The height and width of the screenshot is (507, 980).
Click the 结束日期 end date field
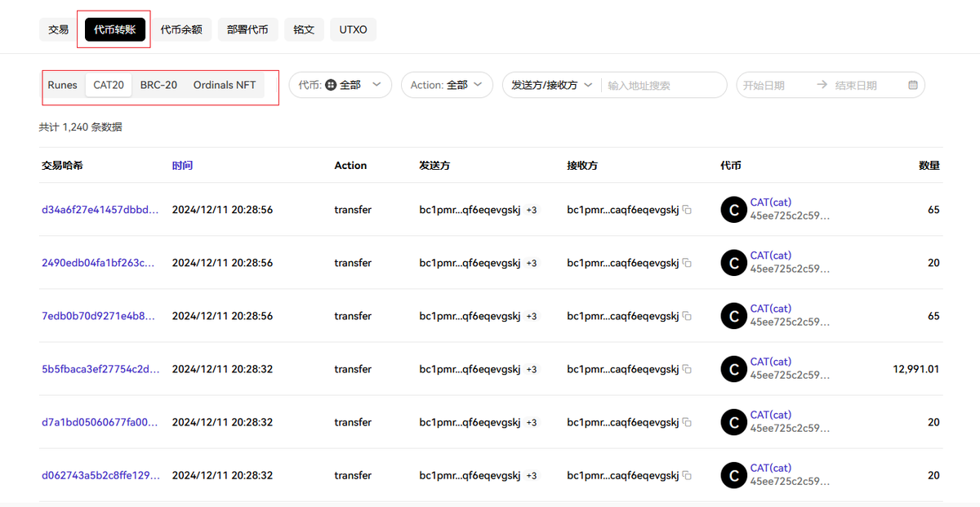(x=856, y=85)
